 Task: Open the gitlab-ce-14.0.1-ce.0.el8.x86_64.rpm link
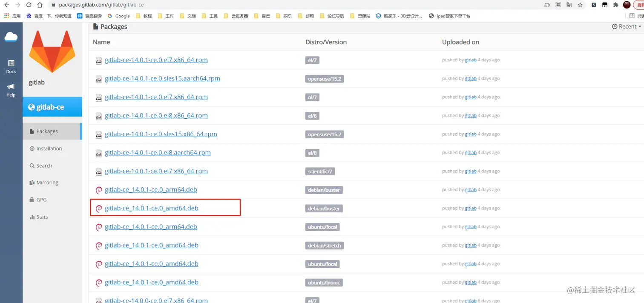pyautogui.click(x=156, y=115)
